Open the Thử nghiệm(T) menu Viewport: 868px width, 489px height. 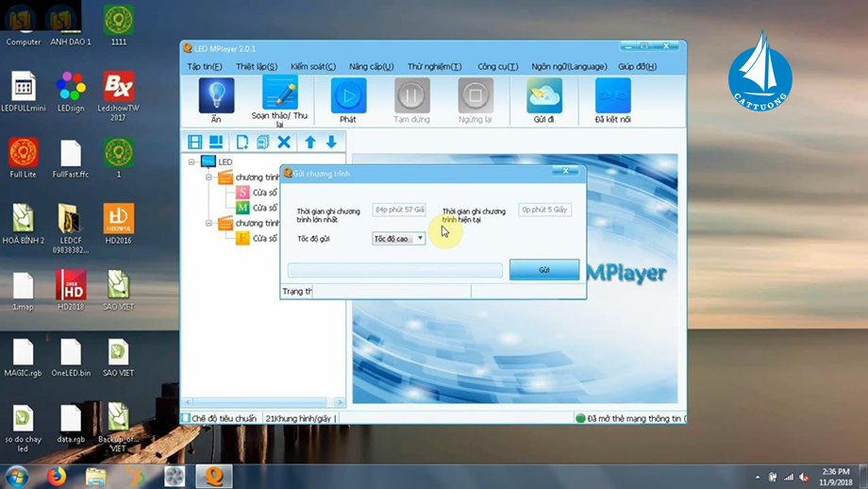435,66
